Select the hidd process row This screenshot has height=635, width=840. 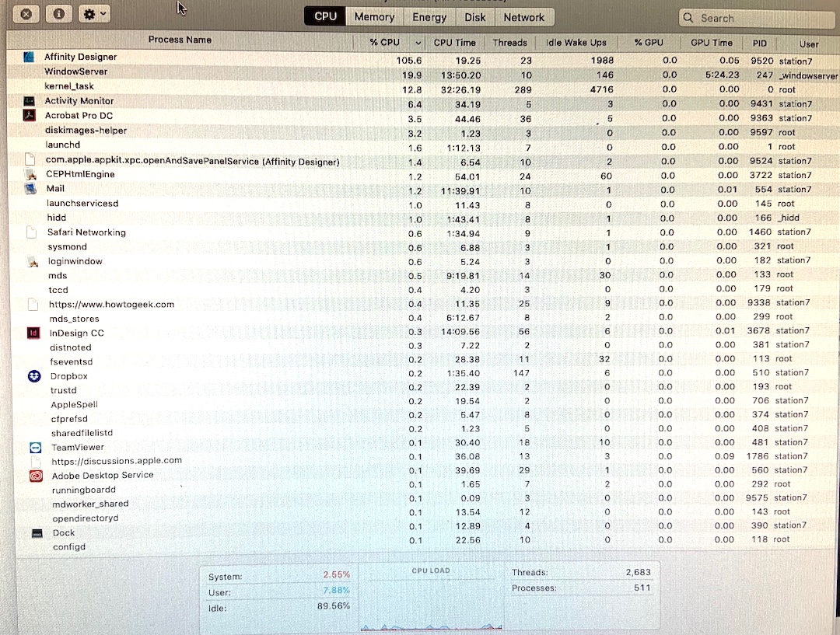[x=423, y=218]
